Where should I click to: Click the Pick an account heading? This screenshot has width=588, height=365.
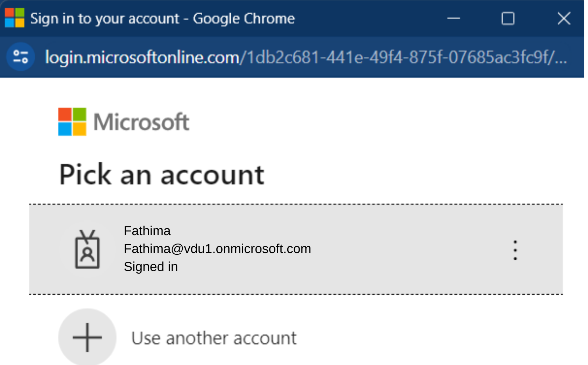pyautogui.click(x=162, y=175)
